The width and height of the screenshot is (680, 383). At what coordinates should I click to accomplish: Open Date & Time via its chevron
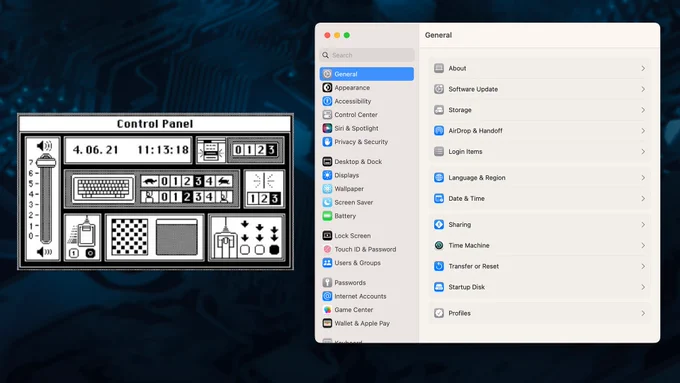(643, 198)
